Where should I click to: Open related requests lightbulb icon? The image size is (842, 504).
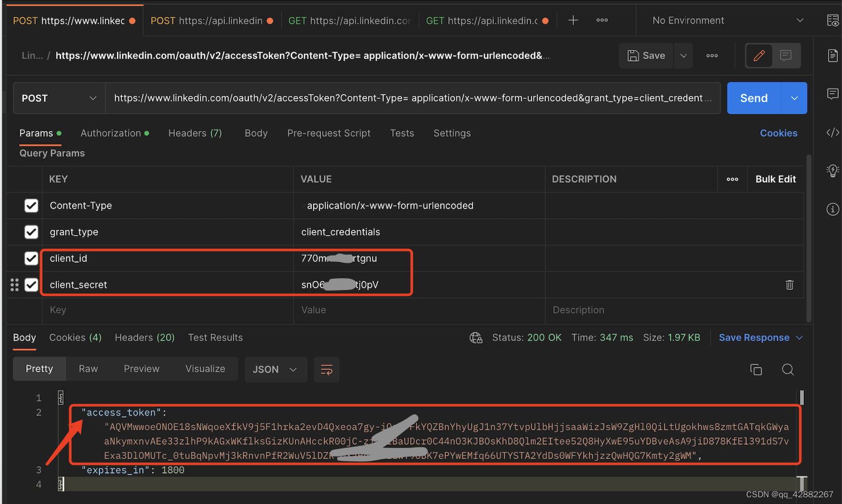point(833,171)
